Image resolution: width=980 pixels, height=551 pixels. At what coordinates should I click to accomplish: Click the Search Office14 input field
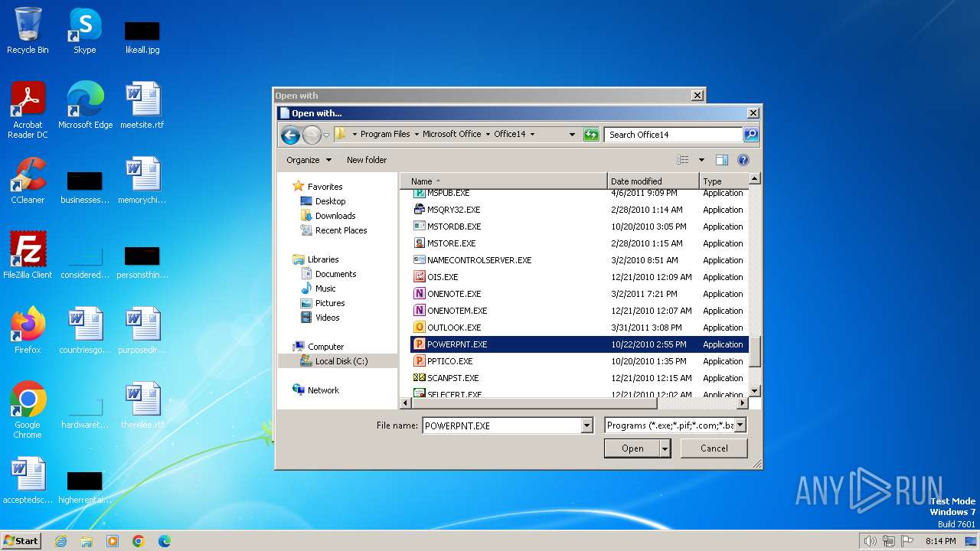673,135
